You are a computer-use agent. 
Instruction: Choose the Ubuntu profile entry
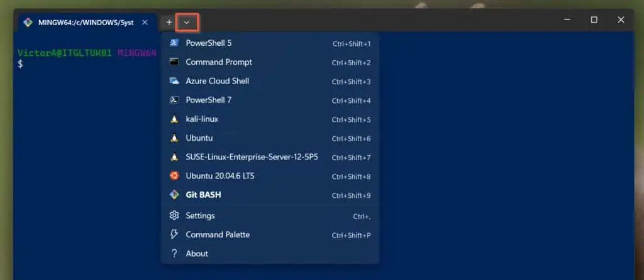point(270,137)
